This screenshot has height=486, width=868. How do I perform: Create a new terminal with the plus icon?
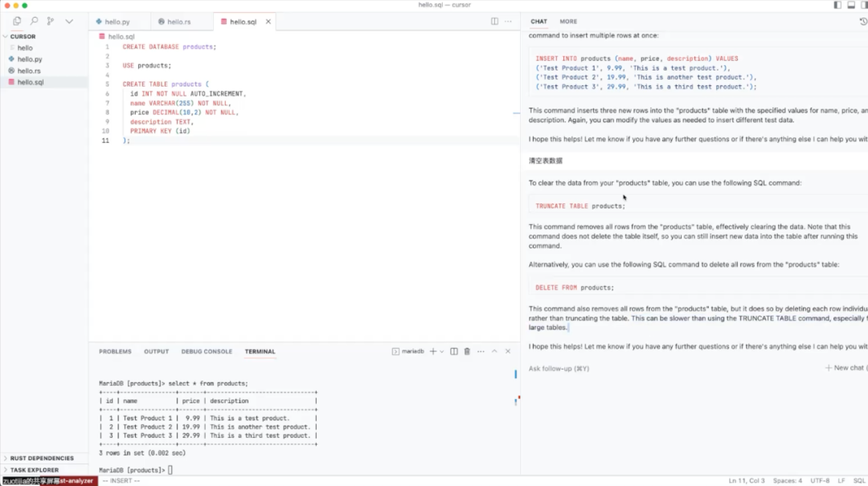tap(433, 351)
